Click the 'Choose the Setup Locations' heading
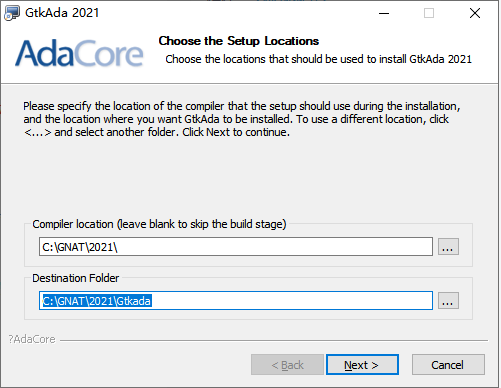Viewport: 501px width, 388px height. [239, 41]
